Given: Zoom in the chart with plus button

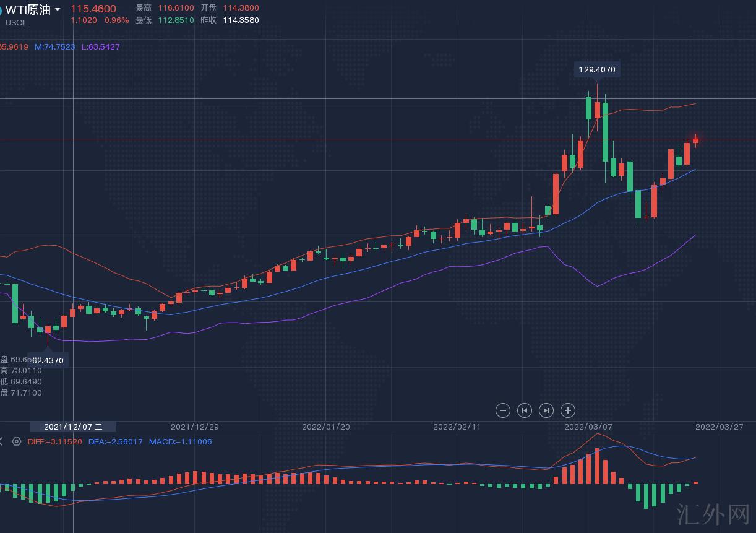Looking at the screenshot, I should click(x=568, y=410).
